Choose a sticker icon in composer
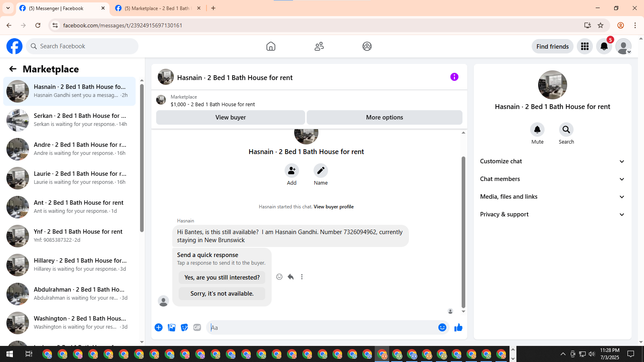This screenshot has height=362, width=644. point(184,327)
